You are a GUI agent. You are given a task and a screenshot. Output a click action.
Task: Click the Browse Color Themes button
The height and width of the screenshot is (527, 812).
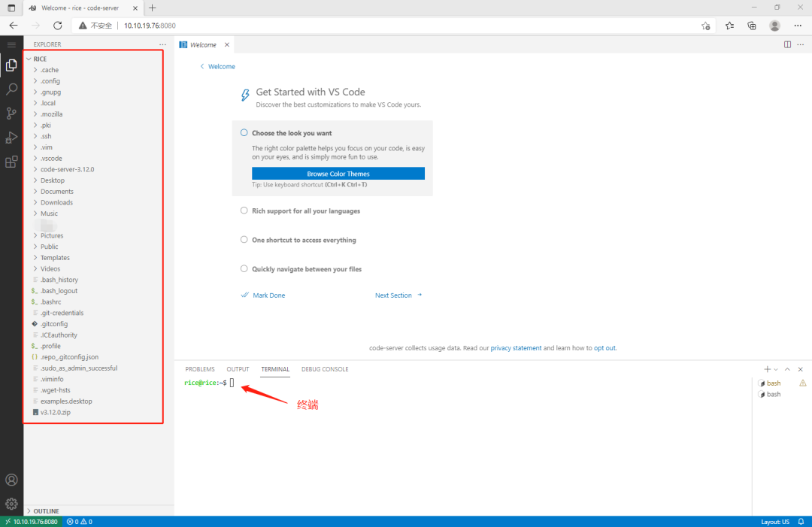click(x=338, y=174)
